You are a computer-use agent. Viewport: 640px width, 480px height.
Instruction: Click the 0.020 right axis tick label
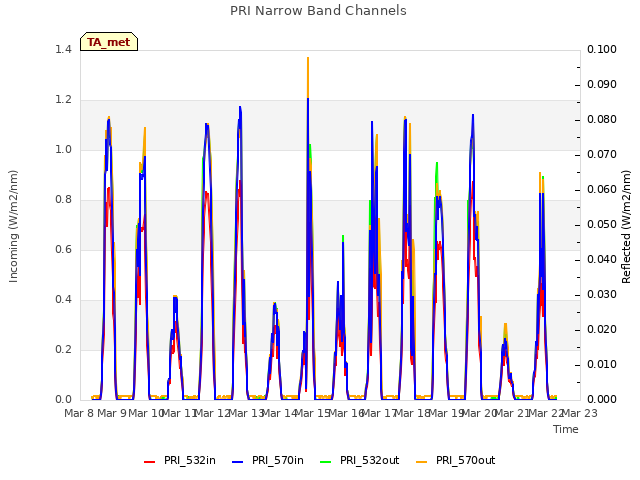(602, 329)
